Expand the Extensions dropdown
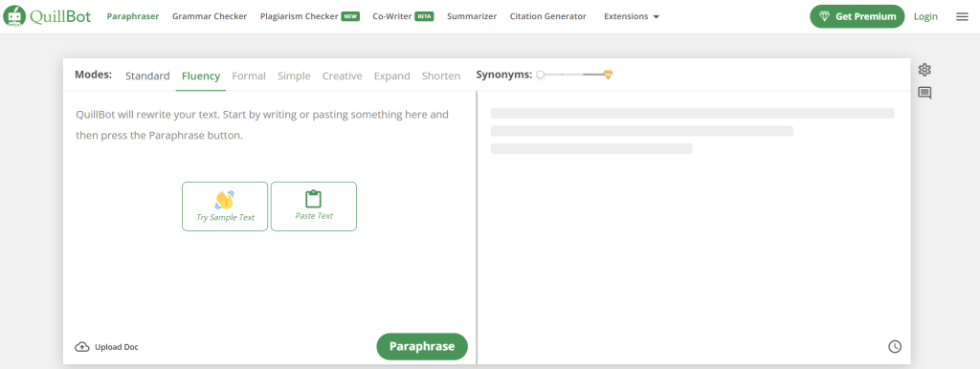The height and width of the screenshot is (369, 980). point(632,17)
